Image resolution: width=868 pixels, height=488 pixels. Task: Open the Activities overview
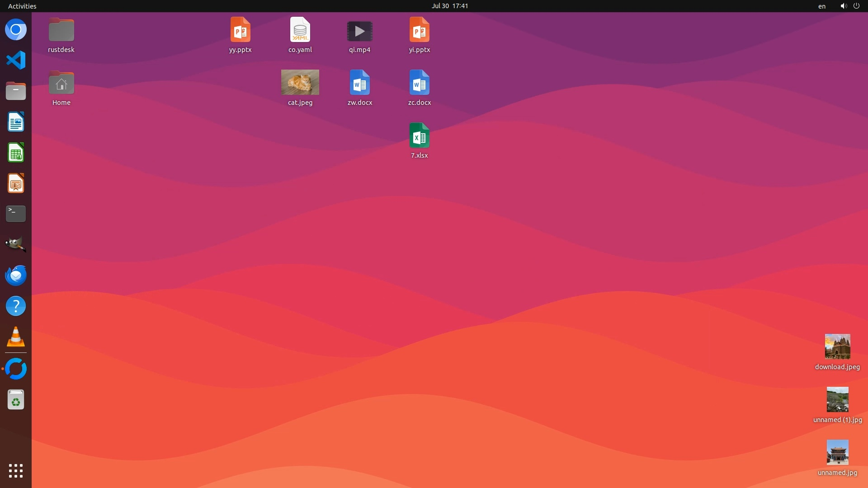tap(22, 6)
